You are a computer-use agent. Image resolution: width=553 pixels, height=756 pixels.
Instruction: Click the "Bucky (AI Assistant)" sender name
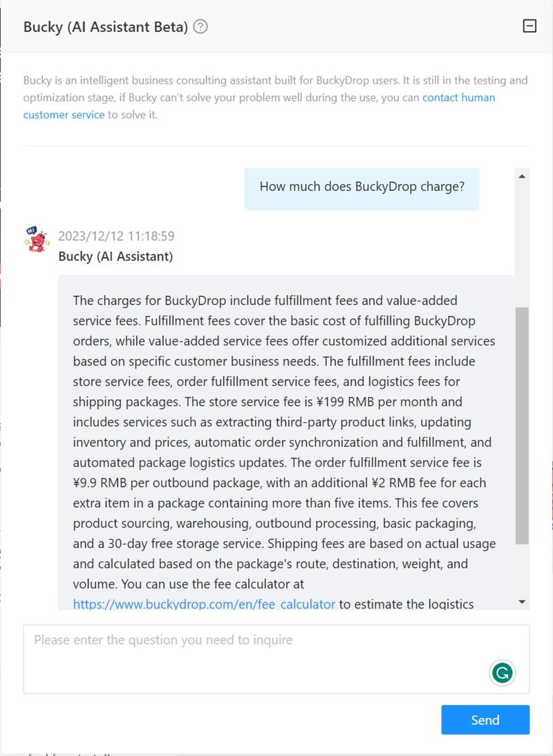pyautogui.click(x=115, y=256)
